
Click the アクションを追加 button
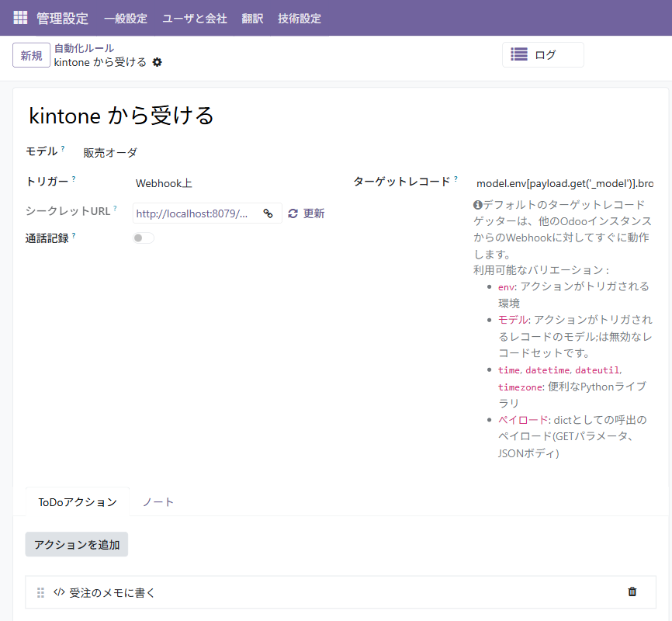(77, 544)
